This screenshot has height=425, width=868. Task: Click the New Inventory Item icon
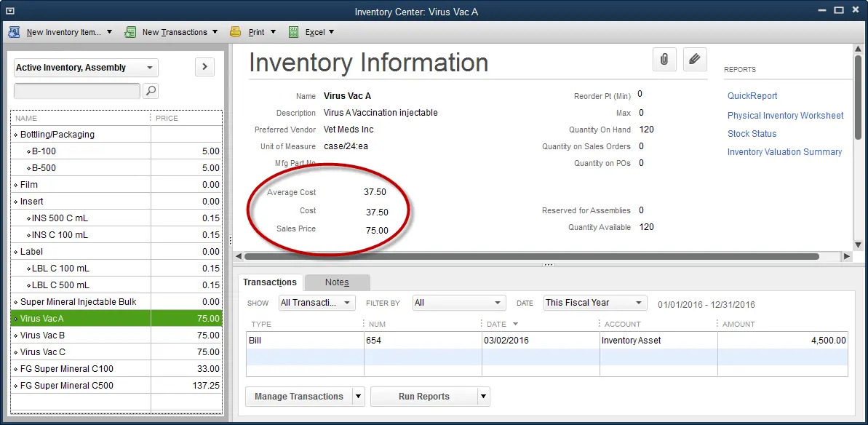coord(15,32)
